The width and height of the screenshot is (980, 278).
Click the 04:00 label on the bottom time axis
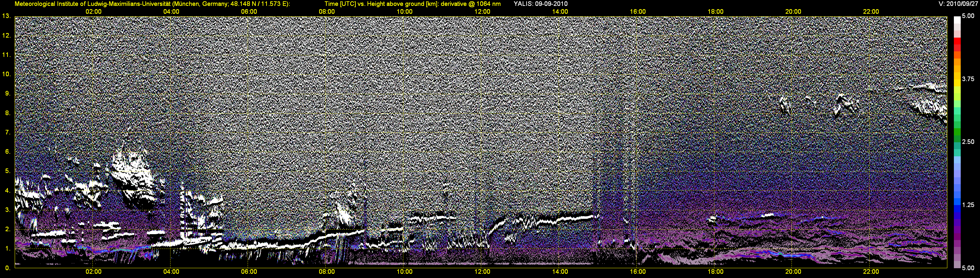[171, 272]
